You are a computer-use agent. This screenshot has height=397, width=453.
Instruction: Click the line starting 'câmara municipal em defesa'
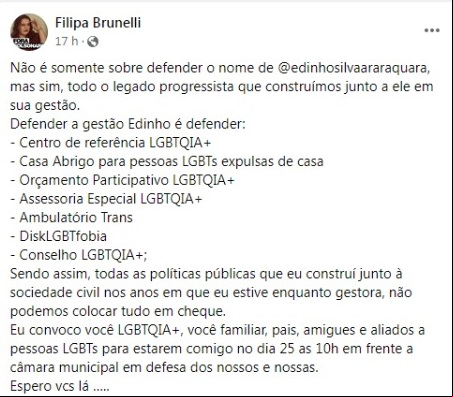point(164,368)
